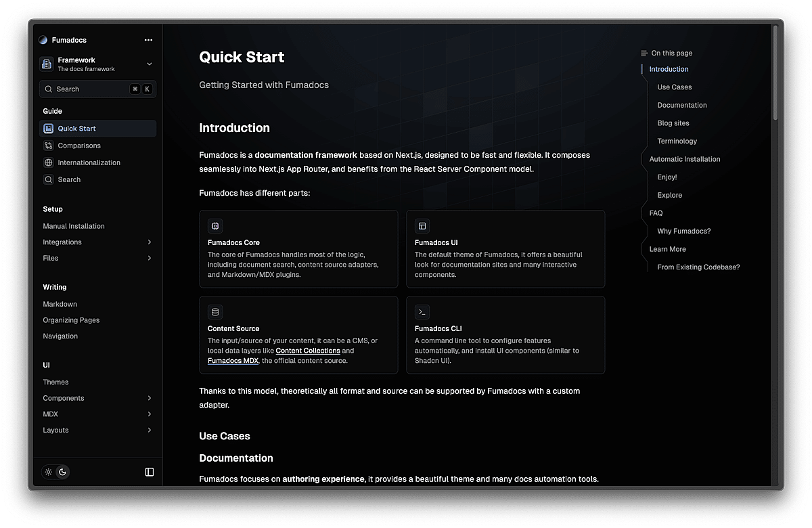This screenshot has height=528, width=812.
Task: Click the Fumadocs UI layout icon
Action: (x=422, y=226)
